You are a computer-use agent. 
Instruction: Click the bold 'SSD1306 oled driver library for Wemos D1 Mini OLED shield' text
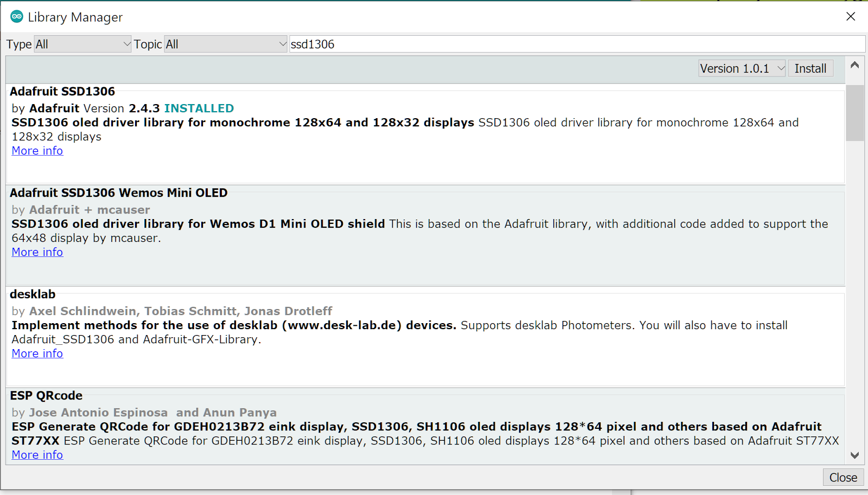pyautogui.click(x=199, y=224)
